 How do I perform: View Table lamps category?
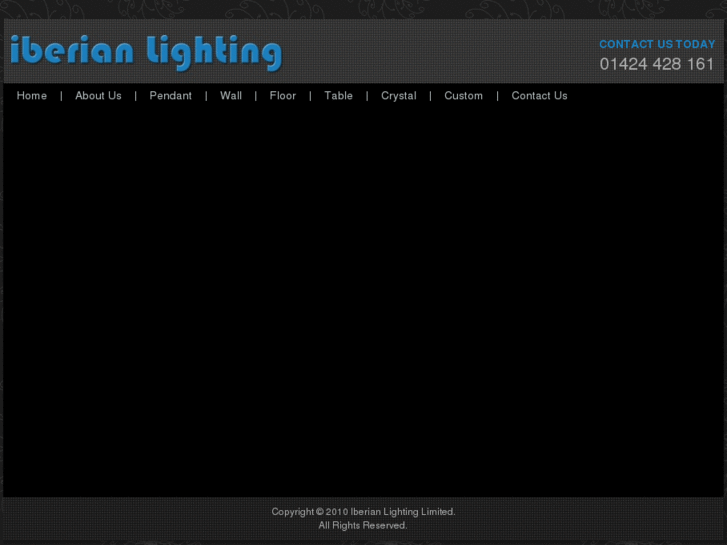(x=338, y=96)
